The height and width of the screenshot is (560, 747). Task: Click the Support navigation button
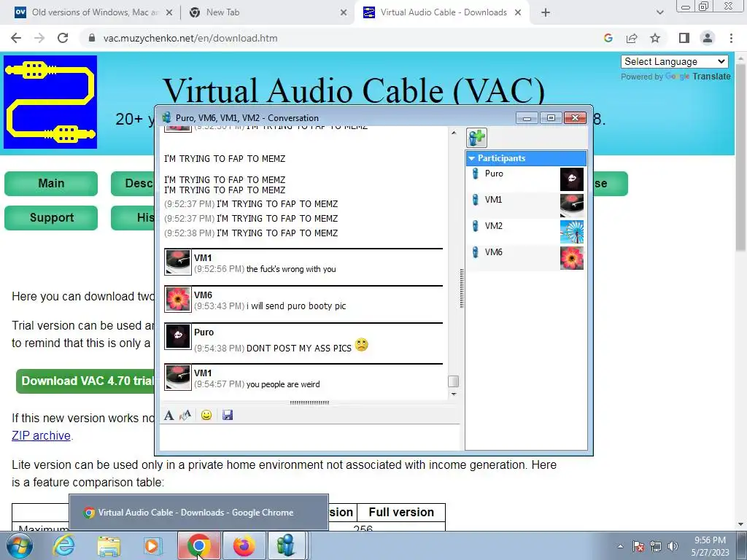pos(51,217)
